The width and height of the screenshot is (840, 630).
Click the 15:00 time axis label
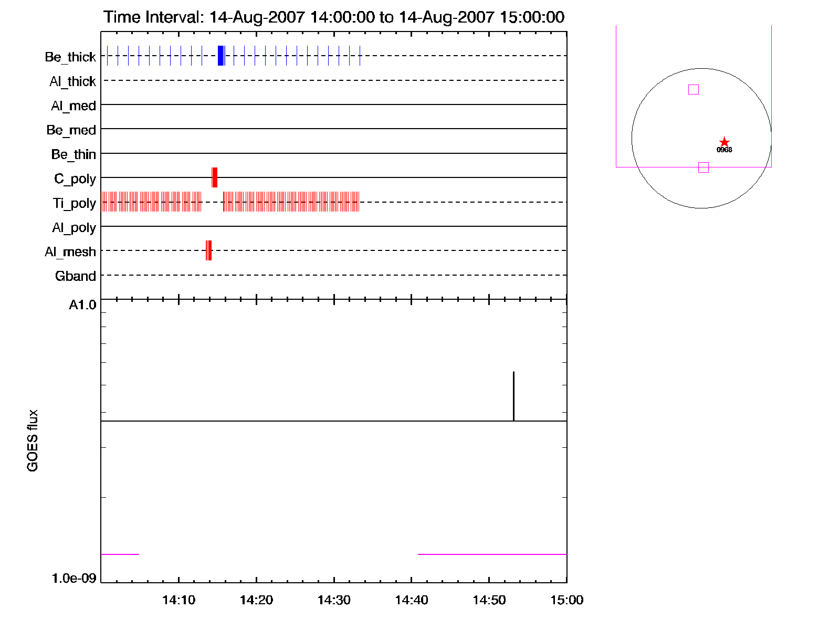[x=566, y=600]
